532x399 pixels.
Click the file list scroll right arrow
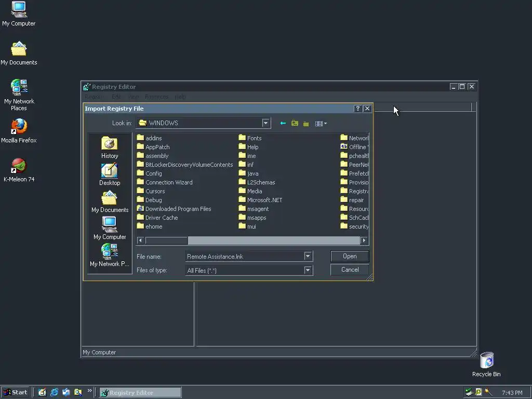click(364, 240)
